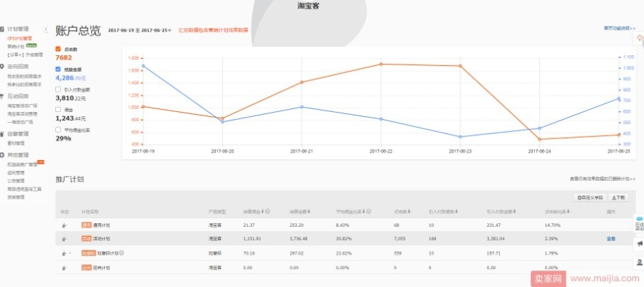This screenshot has height=287, width=644.
Task: Click the 定向计划 plan name
Action: [x=101, y=268]
